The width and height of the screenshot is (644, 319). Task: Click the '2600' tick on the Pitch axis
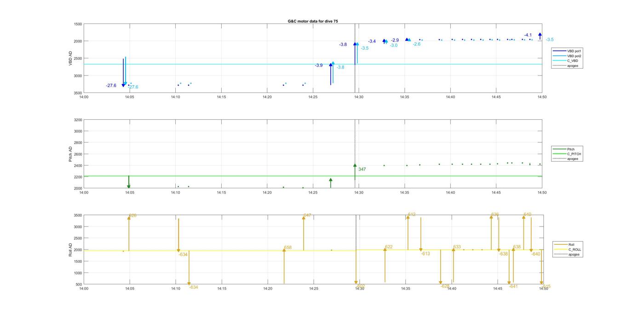click(x=77, y=154)
